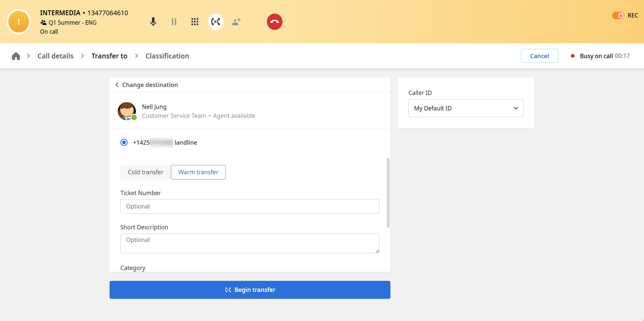Image resolution: width=644 pixels, height=321 pixels.
Task: Click the Nell Jung name
Action: tap(154, 107)
